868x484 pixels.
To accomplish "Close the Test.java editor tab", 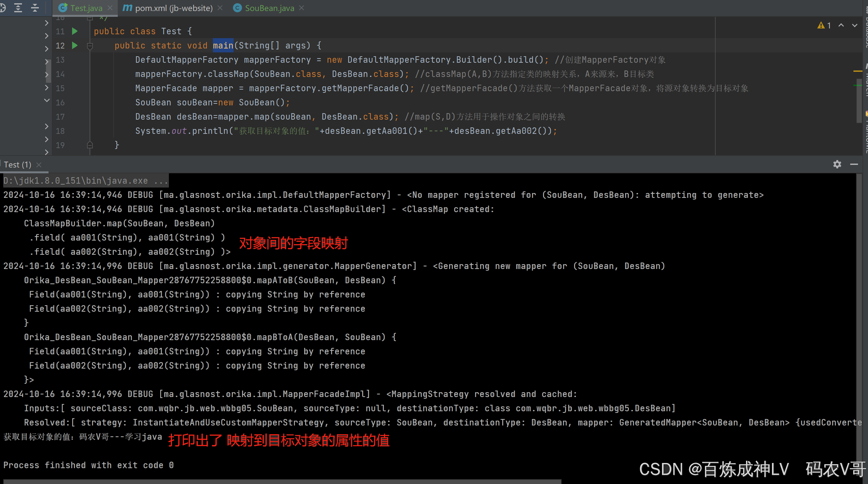I will pyautogui.click(x=110, y=8).
